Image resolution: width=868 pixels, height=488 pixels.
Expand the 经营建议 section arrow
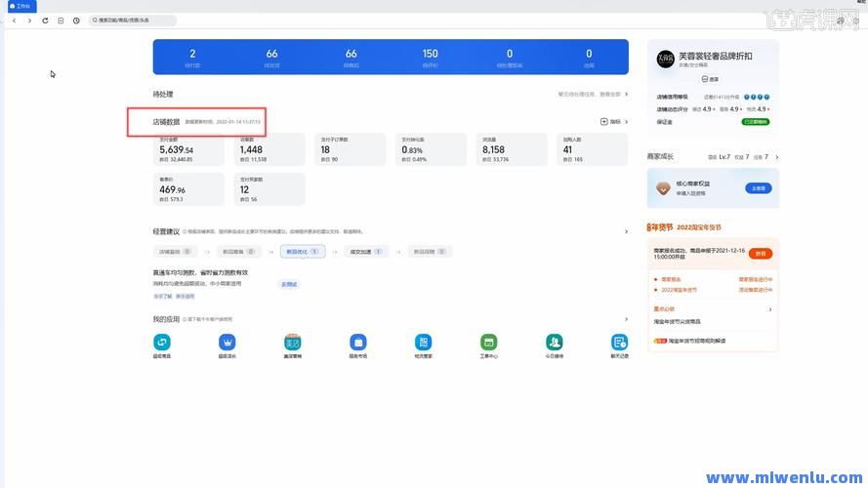click(x=626, y=232)
